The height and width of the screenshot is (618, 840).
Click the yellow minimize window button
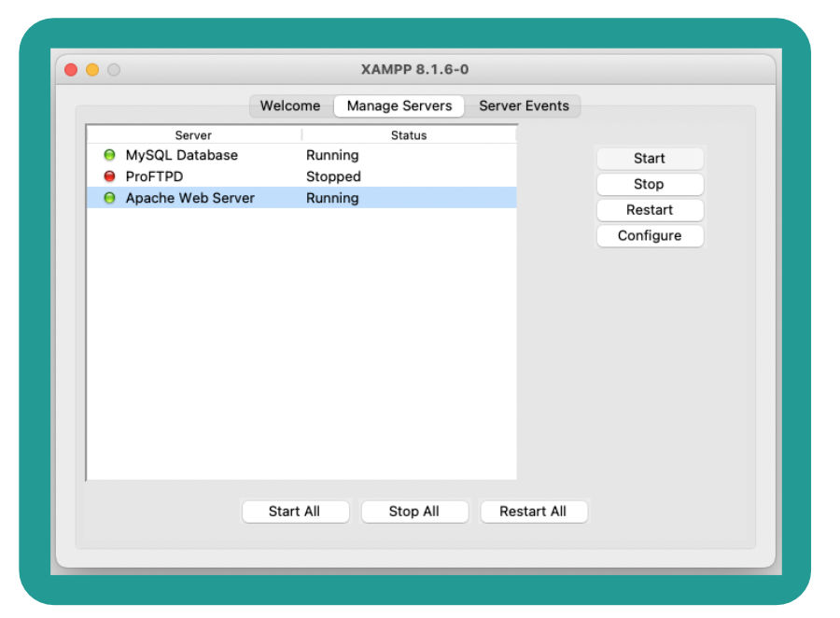92,70
